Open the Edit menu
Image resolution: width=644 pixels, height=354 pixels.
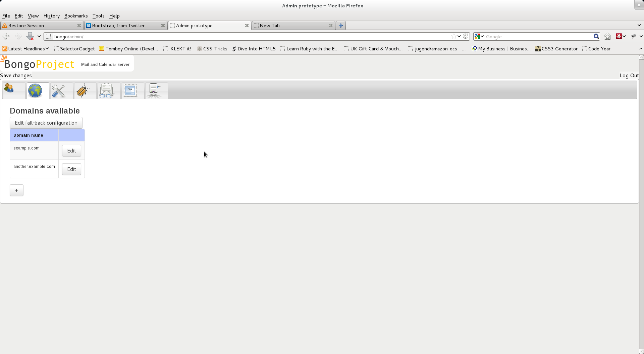(19, 16)
